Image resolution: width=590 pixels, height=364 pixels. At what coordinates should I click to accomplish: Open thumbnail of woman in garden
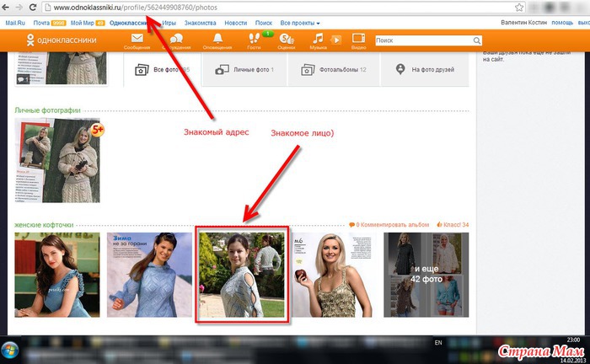[242, 275]
